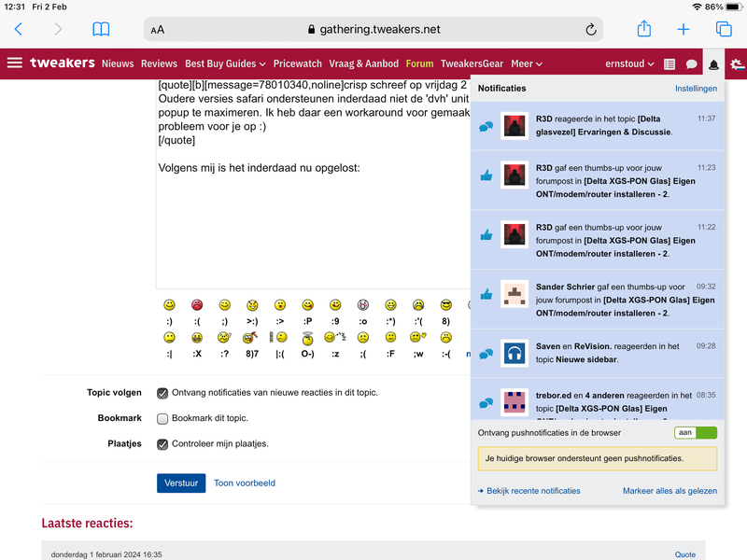Open Saven en ReVision Nieuwe sidebar notification
Image resolution: width=747 pixels, height=560 pixels.
coord(598,353)
